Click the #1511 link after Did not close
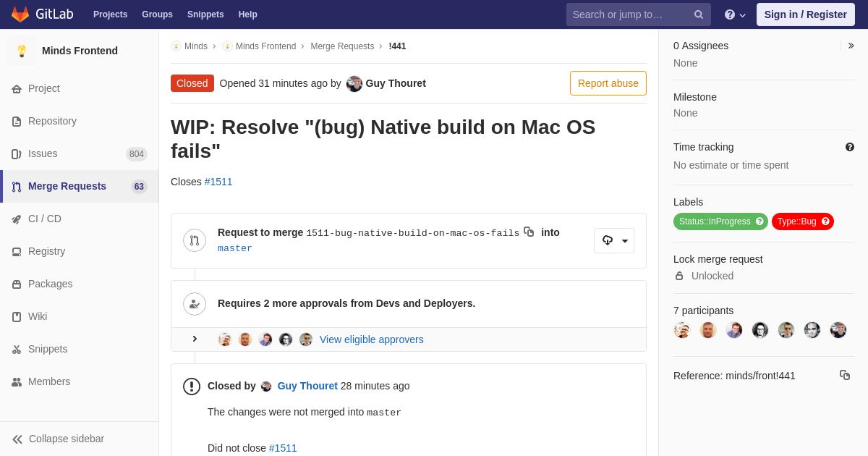The width and height of the screenshot is (868, 456). 283,448
